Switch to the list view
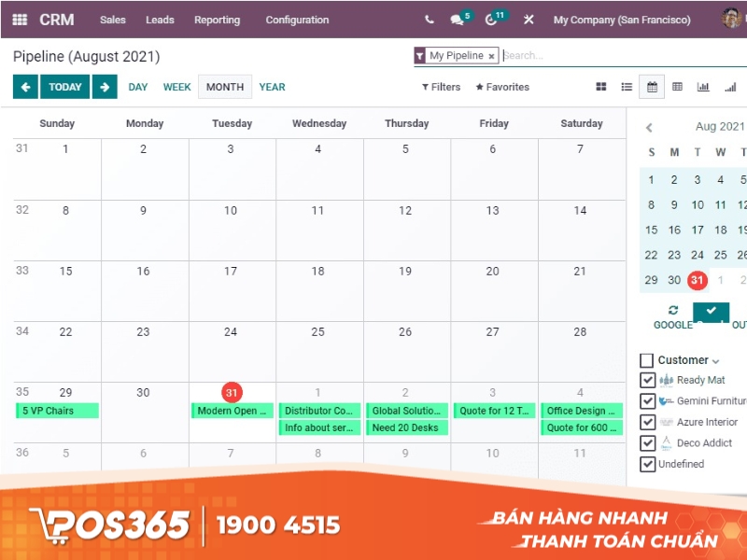 pyautogui.click(x=627, y=87)
